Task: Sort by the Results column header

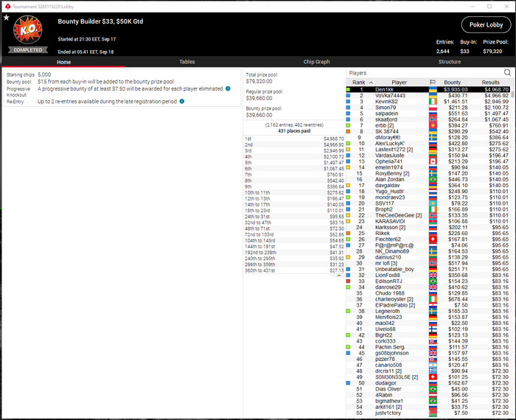Action: 490,83
